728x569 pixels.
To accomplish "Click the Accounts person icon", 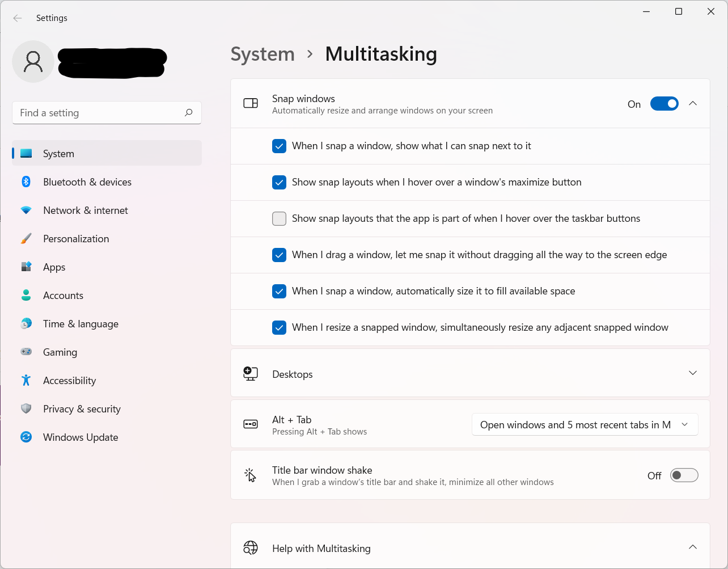I will [26, 295].
